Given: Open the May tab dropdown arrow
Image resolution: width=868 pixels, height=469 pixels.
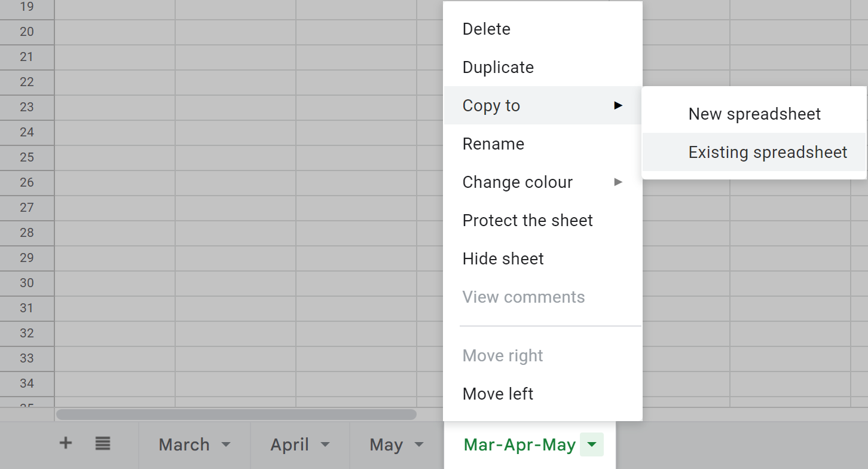Looking at the screenshot, I should (419, 444).
